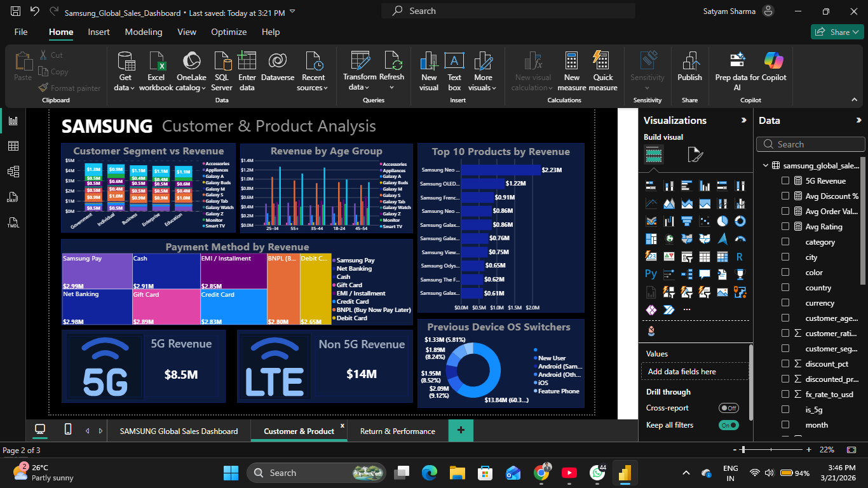Select the Pie chart visual type

(x=722, y=221)
